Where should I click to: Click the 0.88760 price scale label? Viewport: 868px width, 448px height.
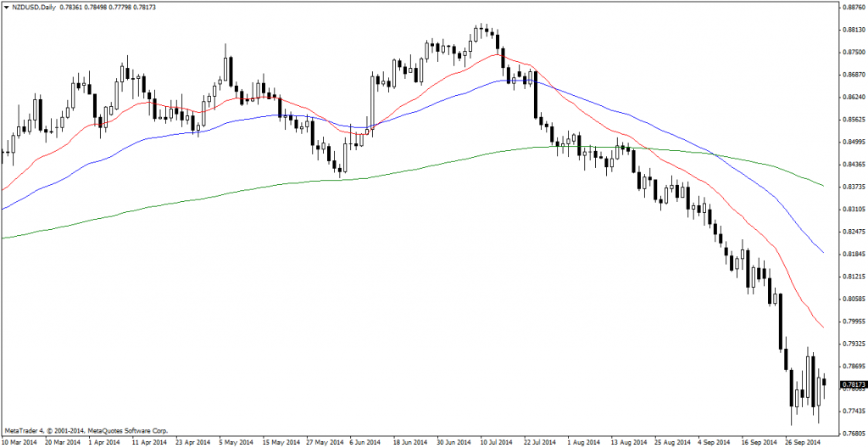click(x=852, y=8)
